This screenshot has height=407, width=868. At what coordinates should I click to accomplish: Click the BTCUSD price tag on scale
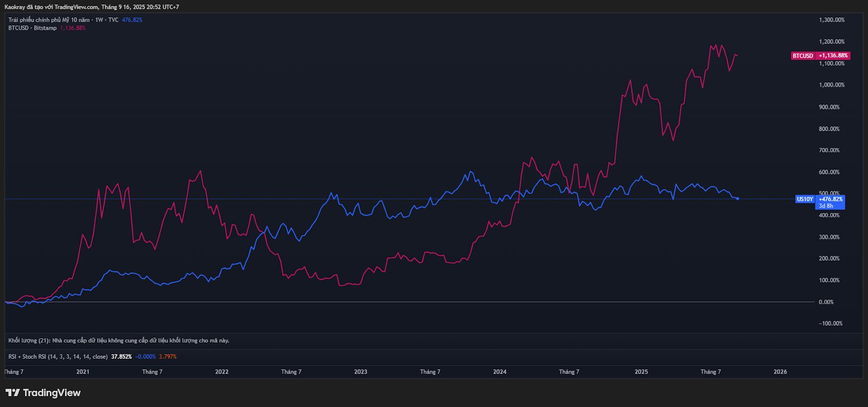[x=803, y=56]
